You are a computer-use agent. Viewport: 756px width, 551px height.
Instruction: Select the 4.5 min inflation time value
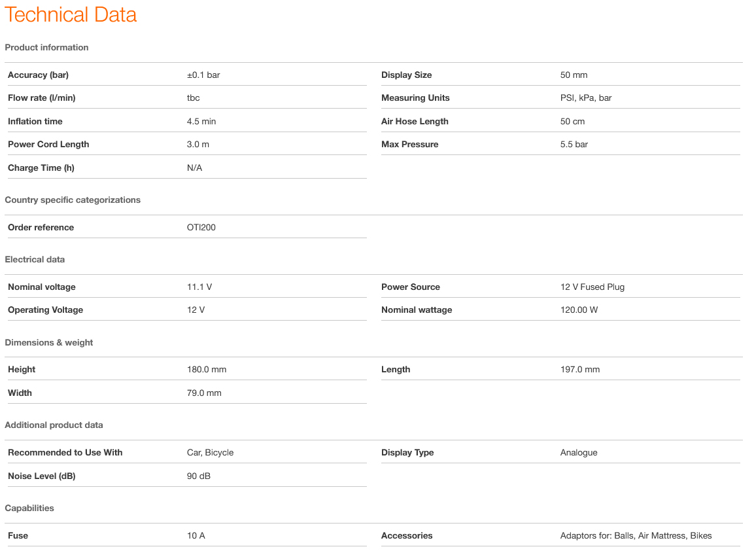pos(201,122)
